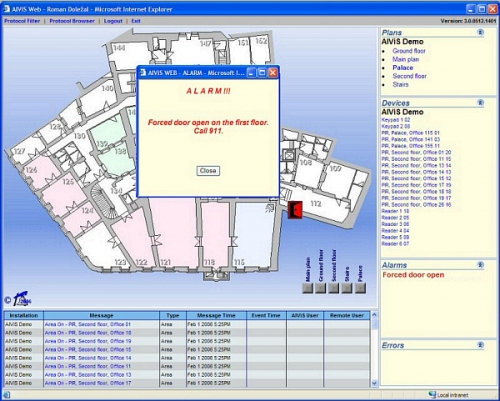Select device PIR, Palace, Office 115 01
This screenshot has width=500, height=401.
(411, 133)
